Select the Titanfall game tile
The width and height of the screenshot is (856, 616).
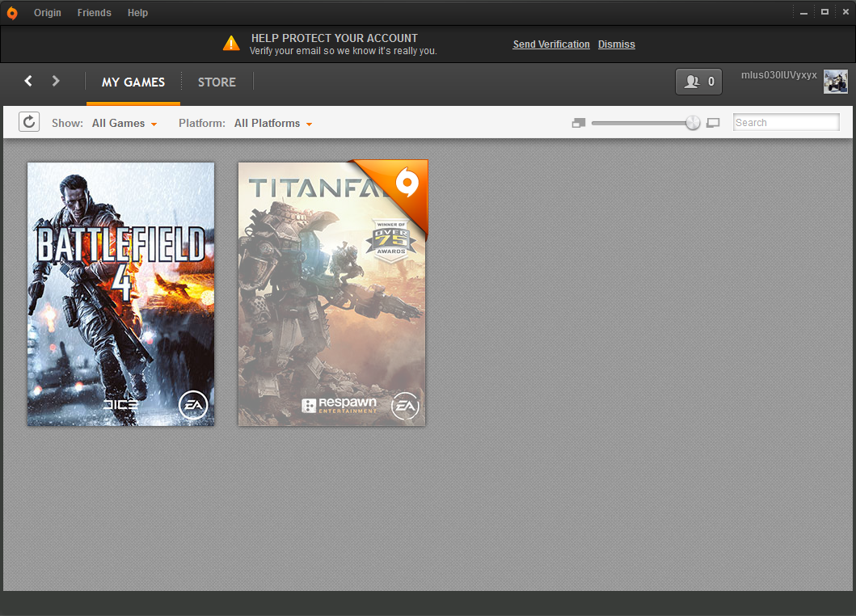pyautogui.click(x=332, y=293)
